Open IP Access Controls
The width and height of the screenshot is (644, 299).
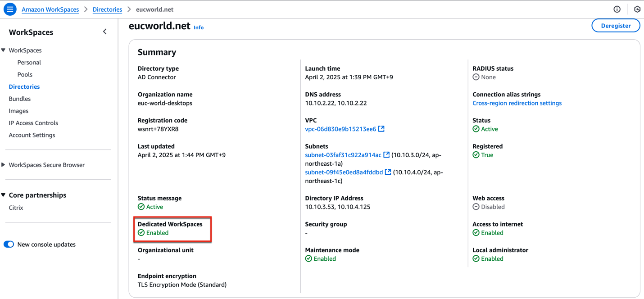(33, 123)
